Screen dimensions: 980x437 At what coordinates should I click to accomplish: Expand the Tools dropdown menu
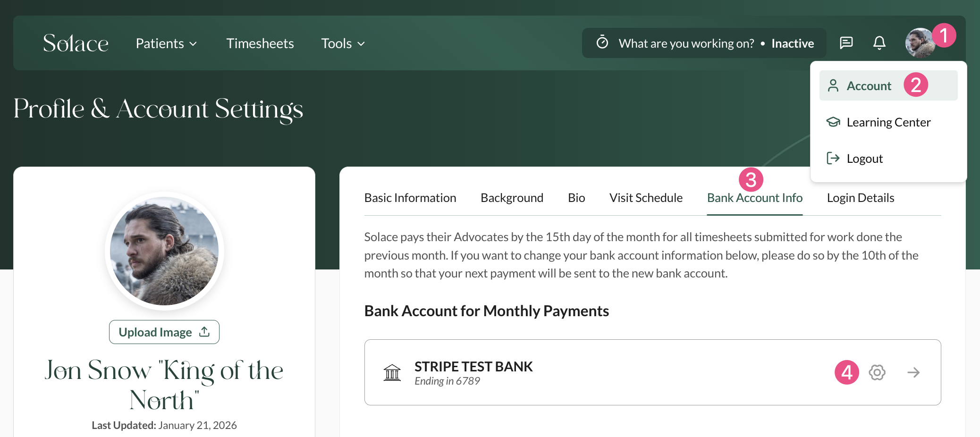click(x=343, y=43)
